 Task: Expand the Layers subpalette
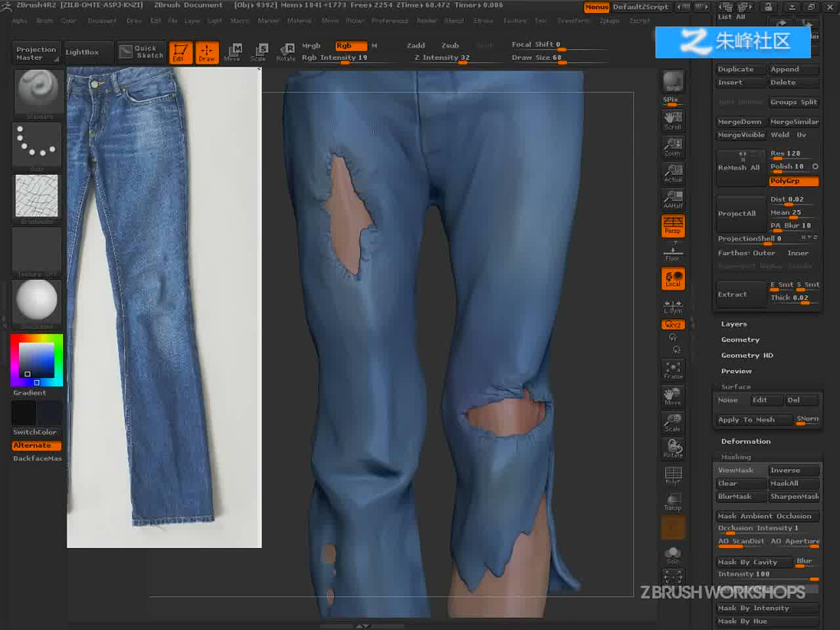click(734, 324)
